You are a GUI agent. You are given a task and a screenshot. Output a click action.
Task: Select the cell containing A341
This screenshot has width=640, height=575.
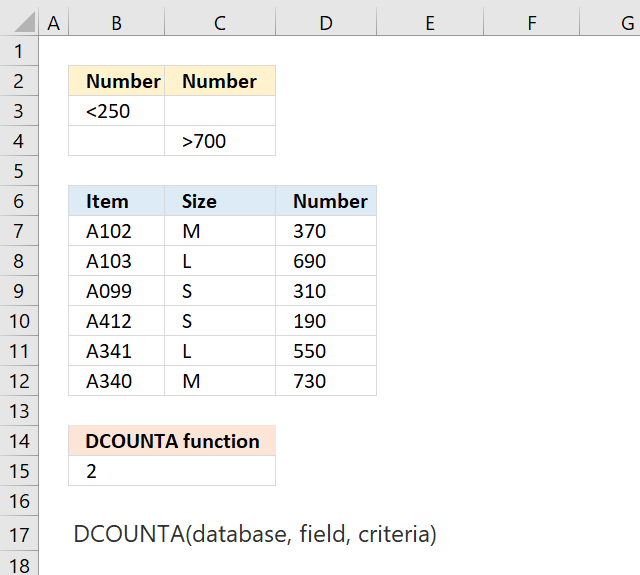click(x=116, y=351)
